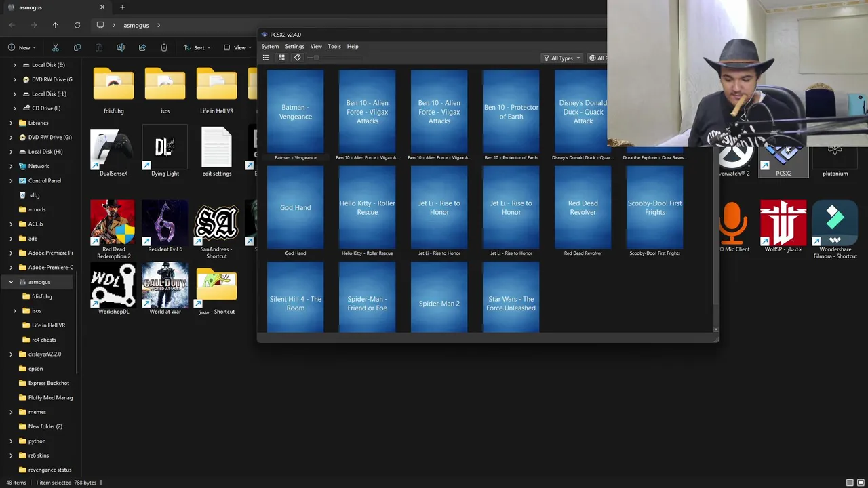Click the Share icon in Explorer toolbar
This screenshot has height=488, width=868.
[142, 47]
